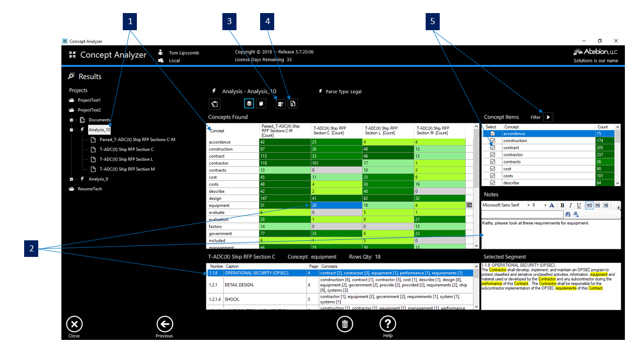Open the font name dropdown in Notes
Screen dimensions: 644x362
[x=528, y=205]
